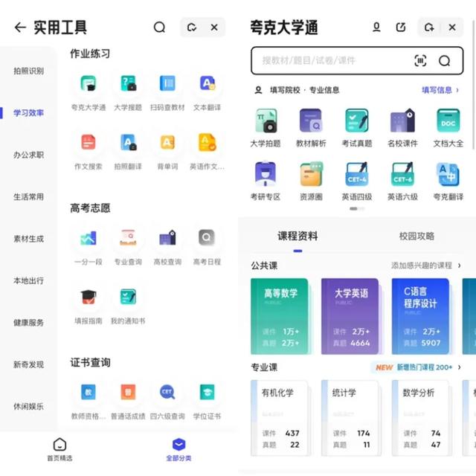This screenshot has width=476, height=476.
Task: Open the 夸克翻译 icon
Action: [x=448, y=174]
